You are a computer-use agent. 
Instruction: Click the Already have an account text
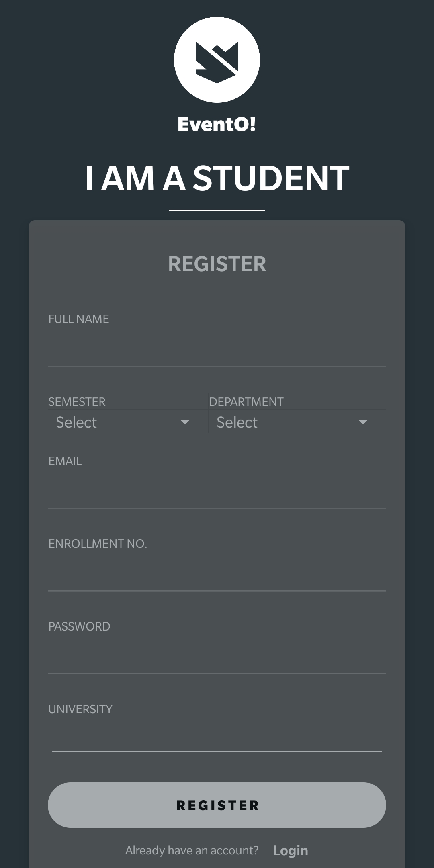(x=192, y=850)
